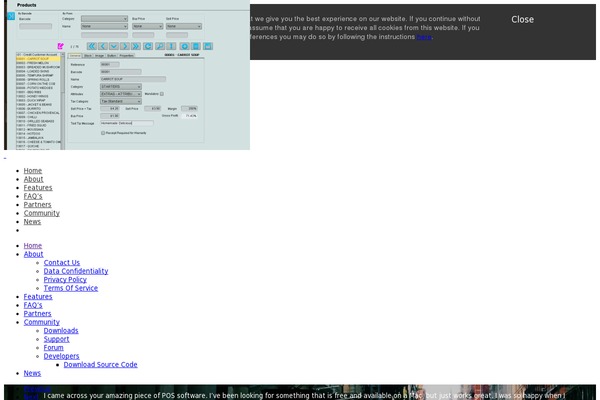This screenshot has height=400, width=600.
Task: Open the Developers link
Action: click(61, 356)
